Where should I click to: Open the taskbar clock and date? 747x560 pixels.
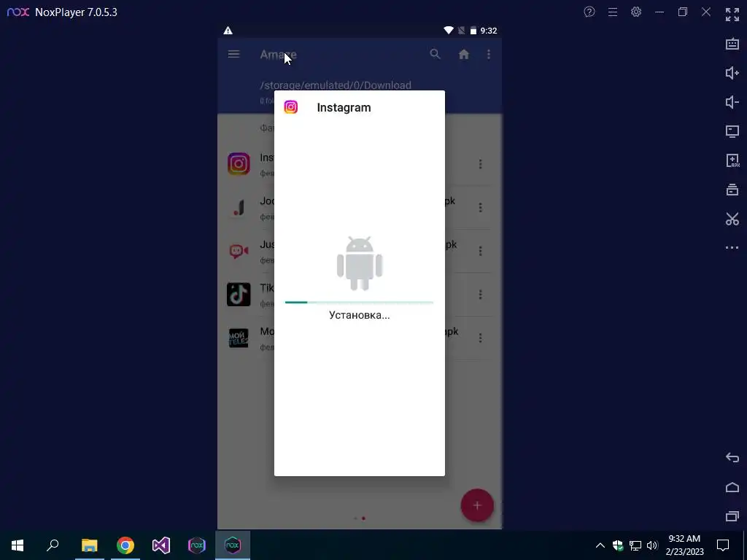click(684, 545)
